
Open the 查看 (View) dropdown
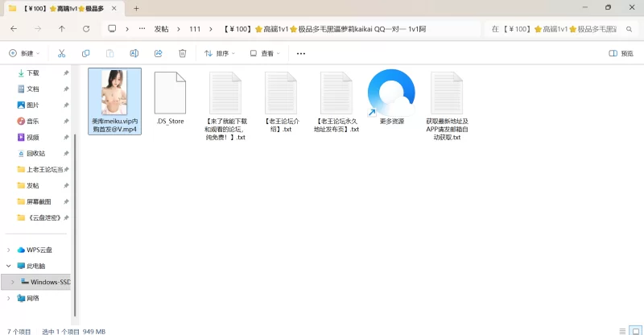[x=265, y=53]
